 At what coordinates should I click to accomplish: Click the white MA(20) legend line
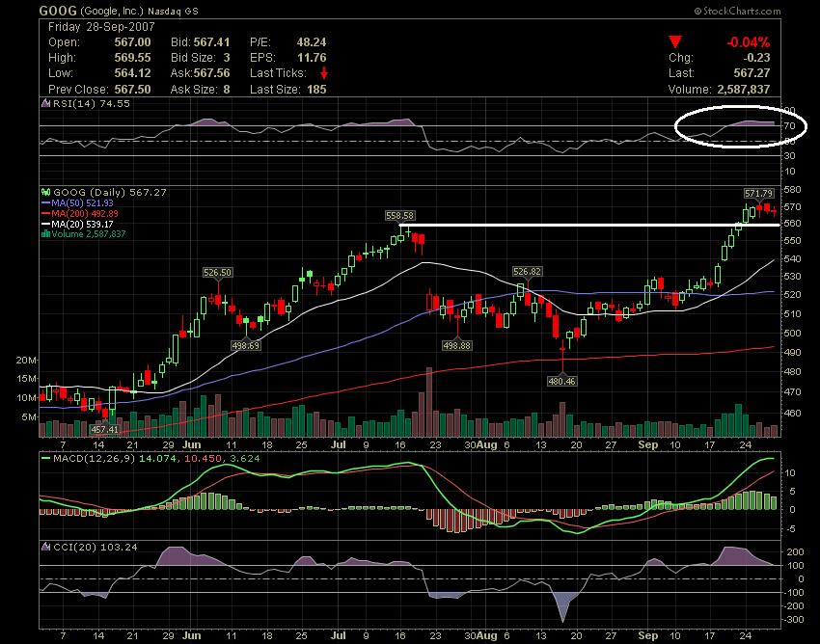pyautogui.click(x=45, y=225)
